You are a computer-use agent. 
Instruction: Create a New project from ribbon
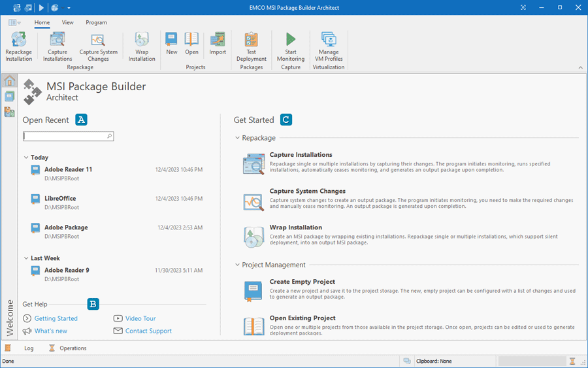[x=172, y=44]
